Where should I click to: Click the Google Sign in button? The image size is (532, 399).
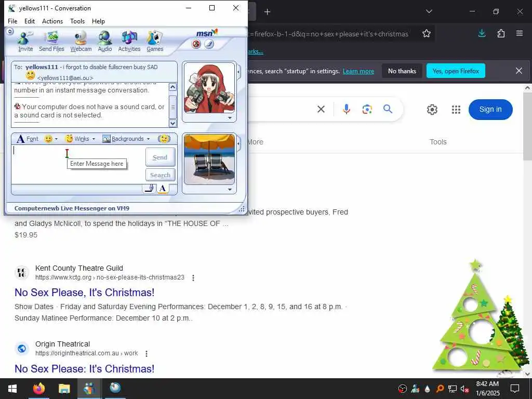(x=490, y=109)
